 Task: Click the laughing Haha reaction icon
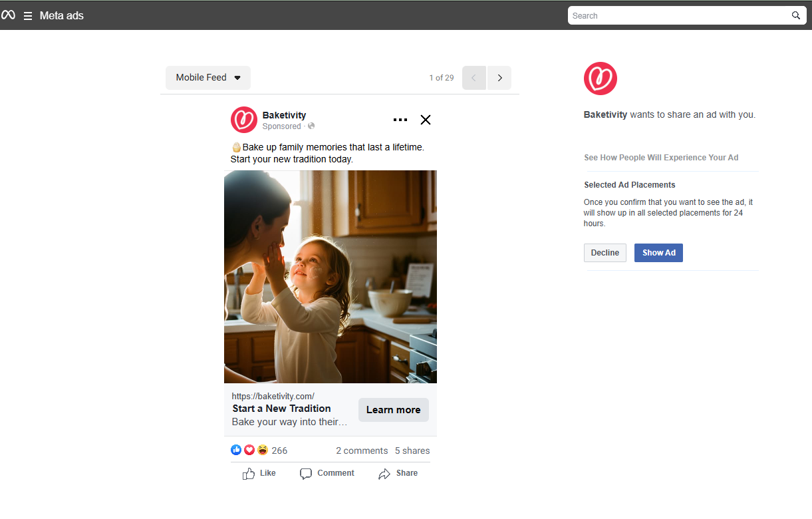click(263, 450)
